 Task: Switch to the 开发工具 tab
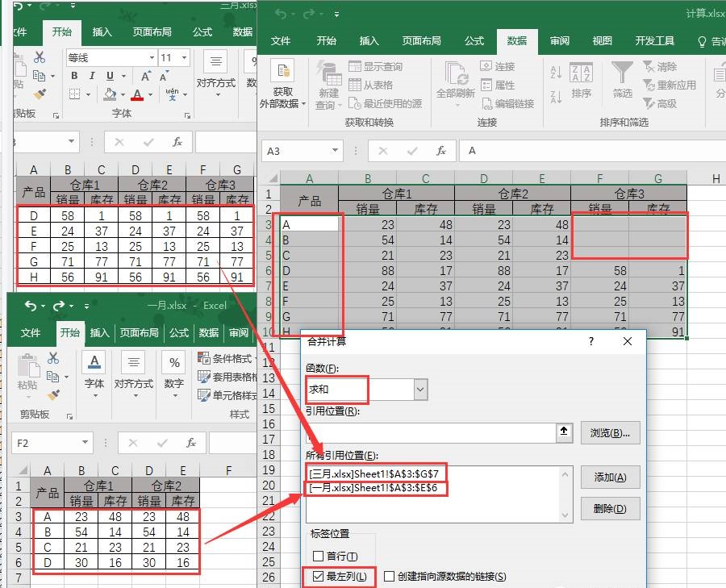(x=655, y=41)
